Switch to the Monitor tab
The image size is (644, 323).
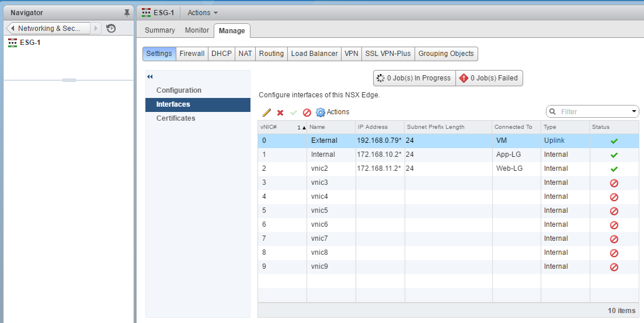[x=197, y=30]
